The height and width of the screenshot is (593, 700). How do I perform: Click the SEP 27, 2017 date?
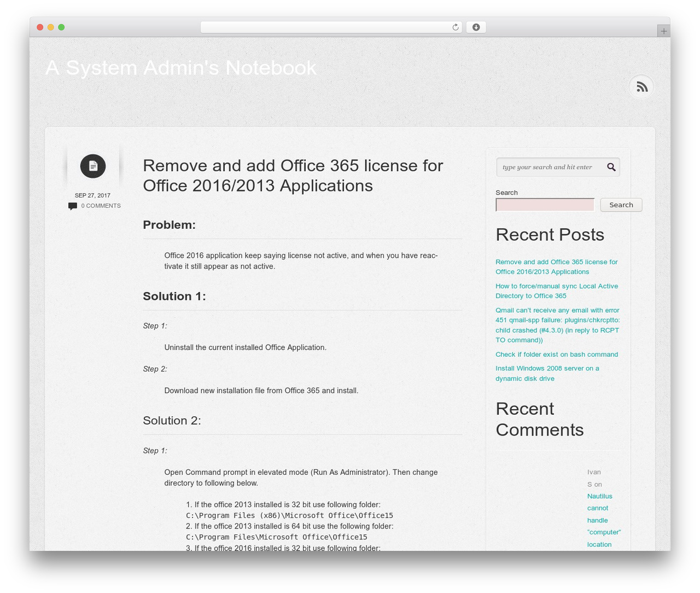coord(92,195)
